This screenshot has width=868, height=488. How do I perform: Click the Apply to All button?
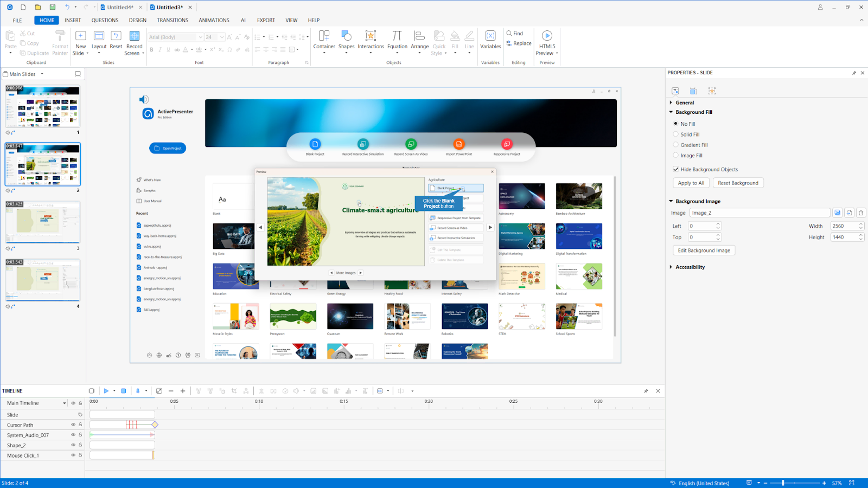(x=691, y=183)
